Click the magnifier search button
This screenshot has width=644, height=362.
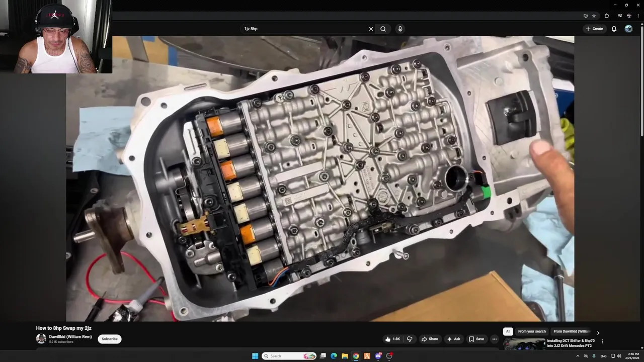tap(383, 29)
